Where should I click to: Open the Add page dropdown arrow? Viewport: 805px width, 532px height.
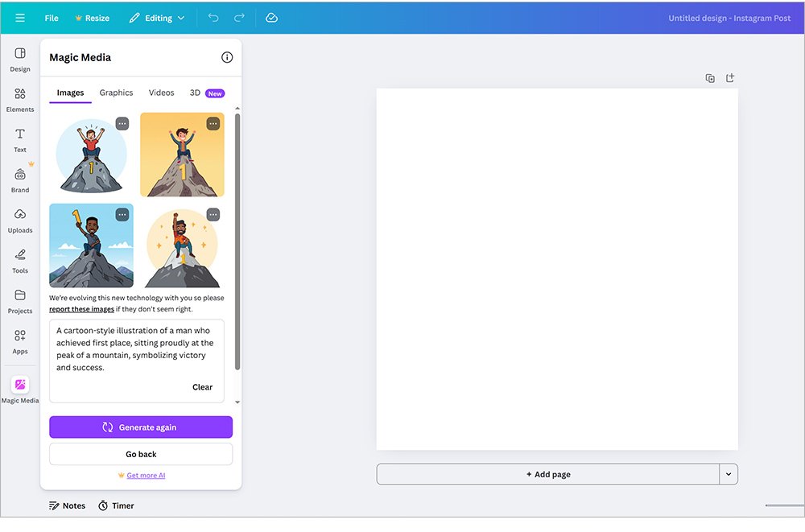729,474
